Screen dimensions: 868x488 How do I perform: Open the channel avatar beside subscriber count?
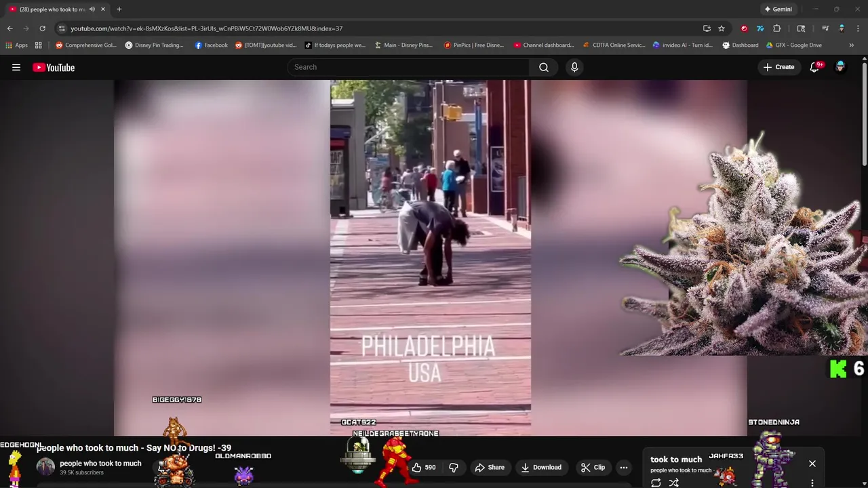45,467
